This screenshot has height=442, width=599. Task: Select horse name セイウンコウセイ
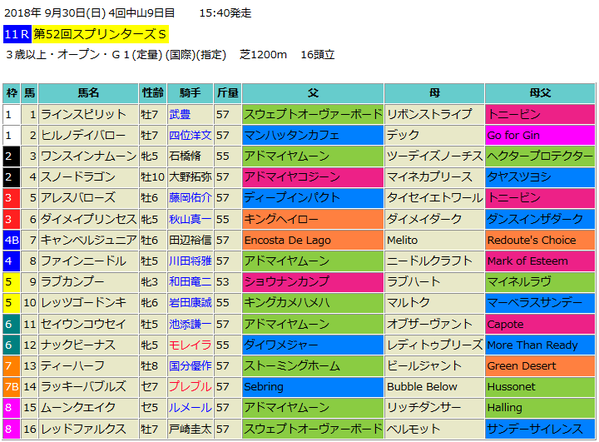pyautogui.click(x=83, y=324)
